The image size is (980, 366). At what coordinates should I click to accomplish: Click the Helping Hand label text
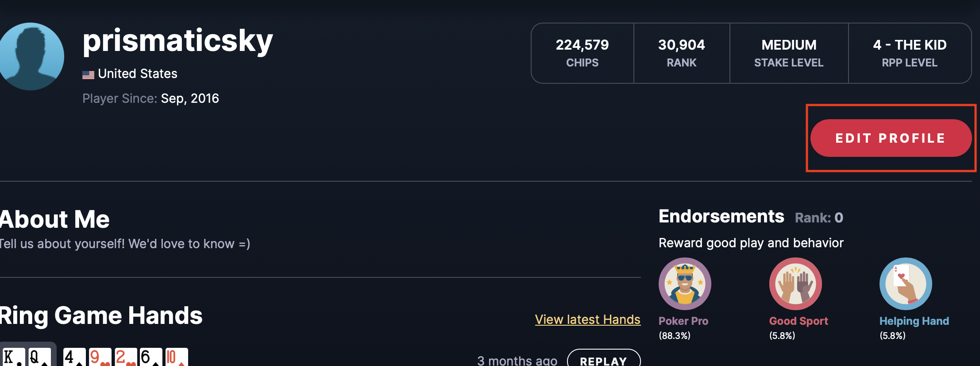(x=914, y=321)
